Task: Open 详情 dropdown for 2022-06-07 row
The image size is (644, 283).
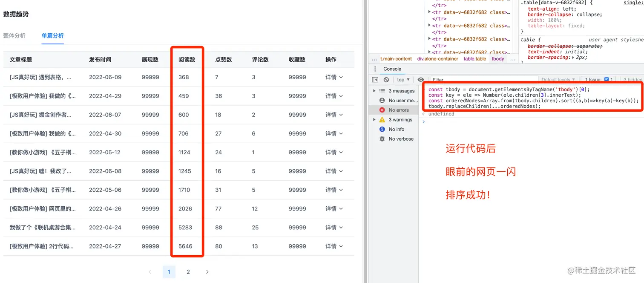Action: (334, 115)
